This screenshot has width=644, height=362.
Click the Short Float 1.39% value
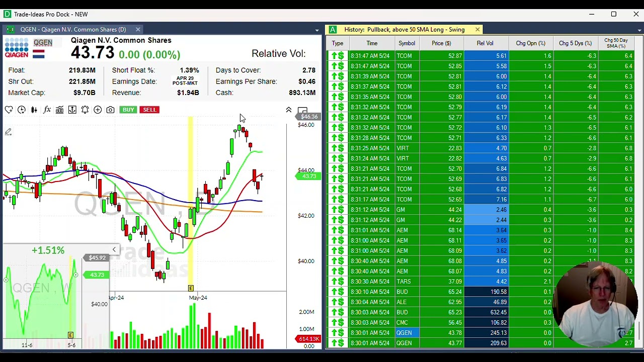click(189, 70)
